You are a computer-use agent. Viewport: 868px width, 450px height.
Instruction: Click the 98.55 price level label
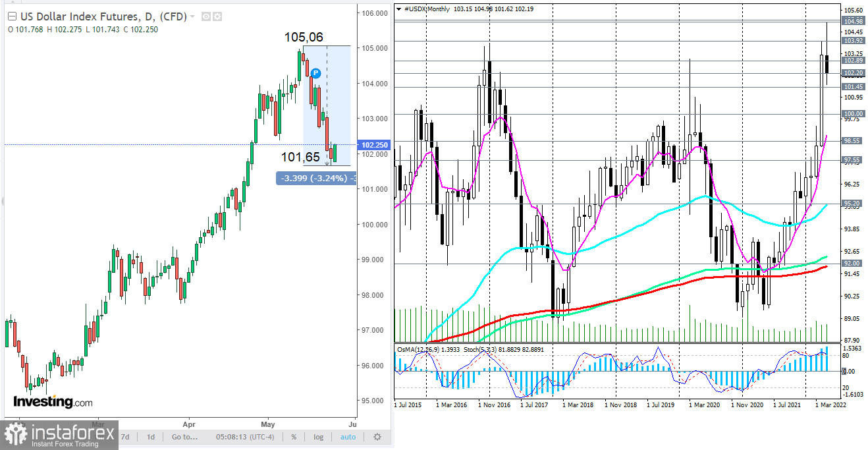tap(854, 140)
